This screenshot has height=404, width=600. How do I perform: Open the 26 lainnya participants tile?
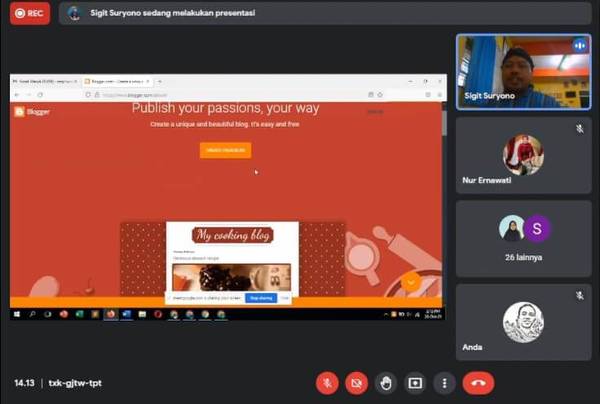click(523, 237)
